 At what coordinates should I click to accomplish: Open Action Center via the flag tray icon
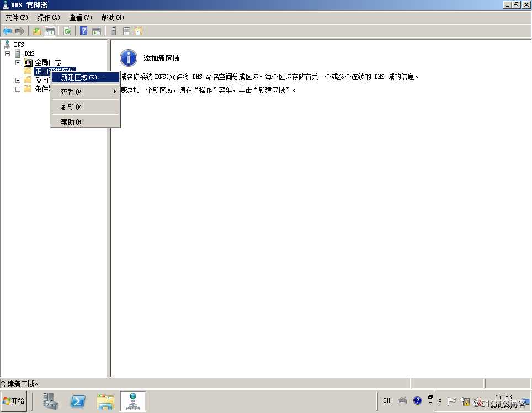[x=451, y=401]
